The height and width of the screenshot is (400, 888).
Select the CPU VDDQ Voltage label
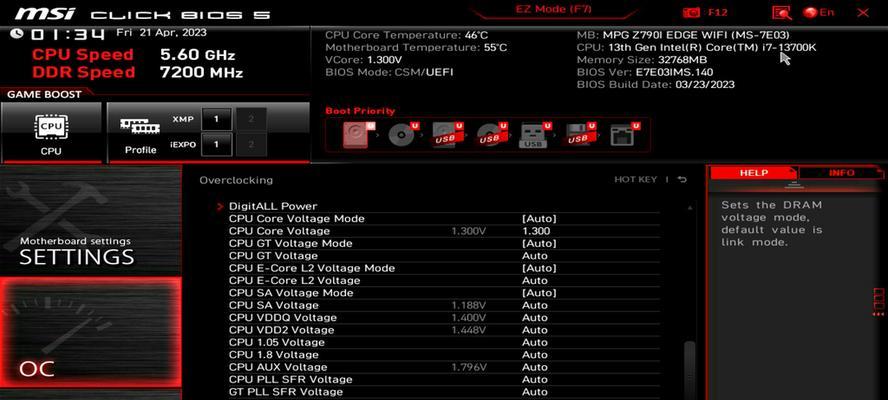pyautogui.click(x=283, y=318)
